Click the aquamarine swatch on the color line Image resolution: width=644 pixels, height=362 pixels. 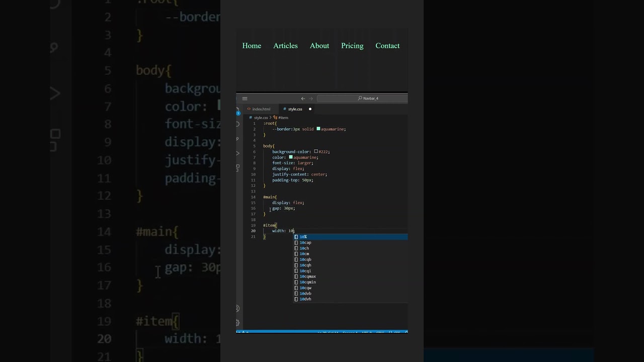click(x=291, y=157)
